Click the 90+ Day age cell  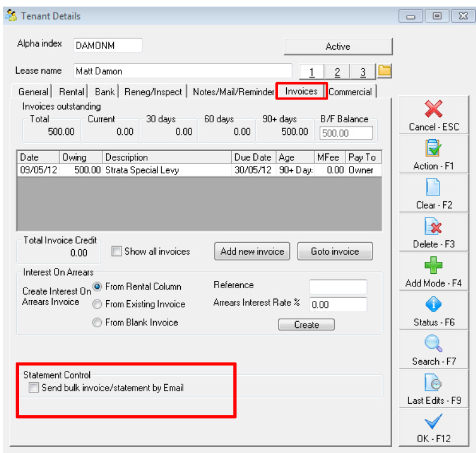click(296, 170)
